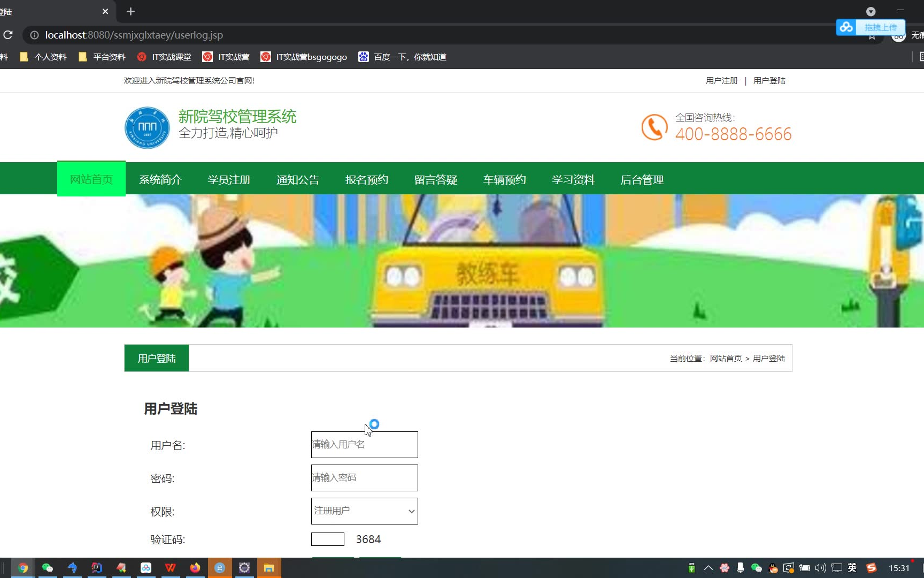The height and width of the screenshot is (578, 924).
Task: Click the 用户登陆 link at top right
Action: coord(769,80)
